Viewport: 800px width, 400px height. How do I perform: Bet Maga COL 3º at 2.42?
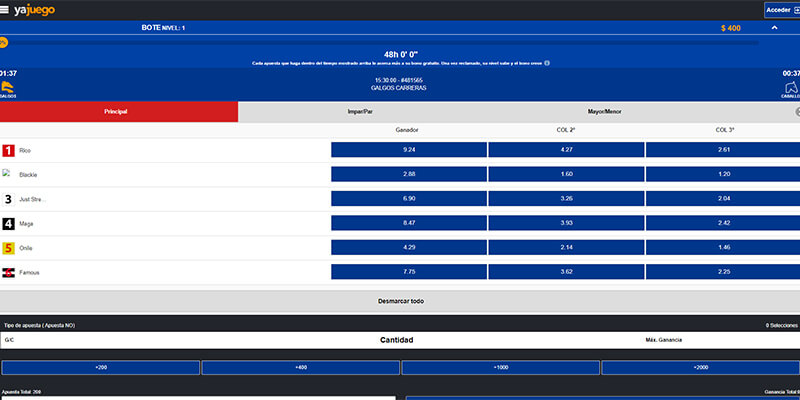click(x=723, y=223)
